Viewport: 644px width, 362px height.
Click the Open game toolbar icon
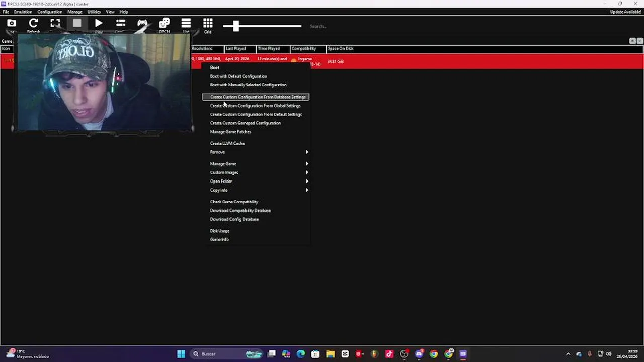[x=12, y=23]
